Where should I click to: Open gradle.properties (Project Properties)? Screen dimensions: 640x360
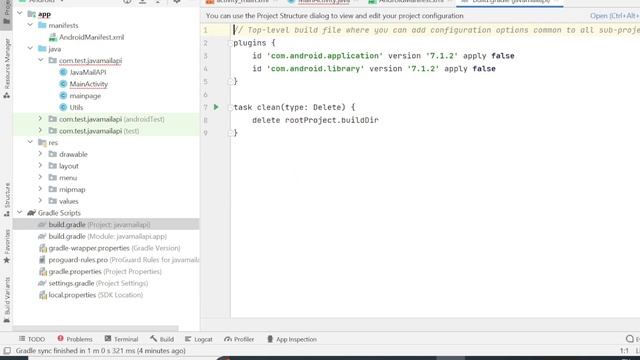104,271
